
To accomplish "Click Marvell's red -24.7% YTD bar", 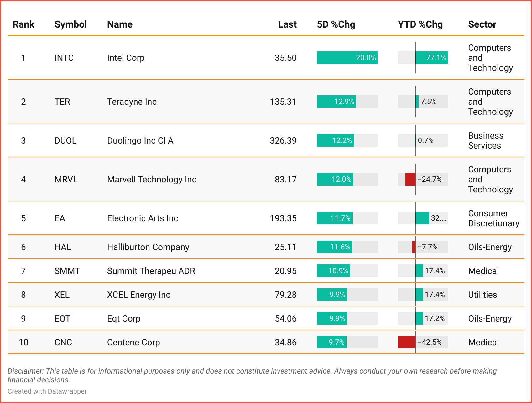I will [410, 179].
